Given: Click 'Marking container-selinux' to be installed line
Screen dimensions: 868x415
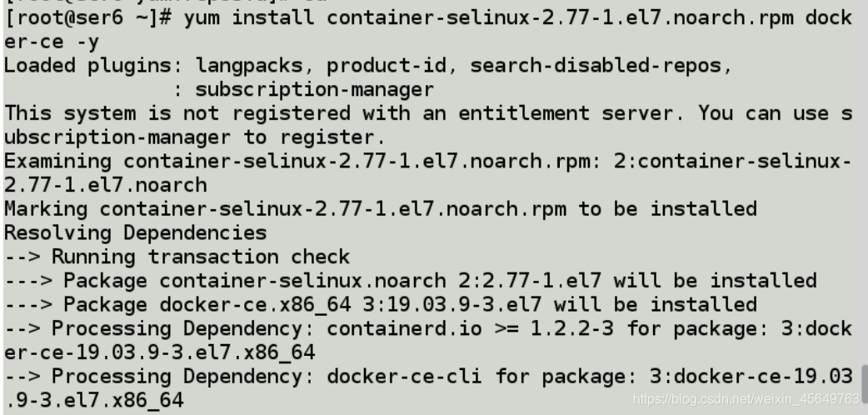Looking at the screenshot, I should tap(381, 209).
